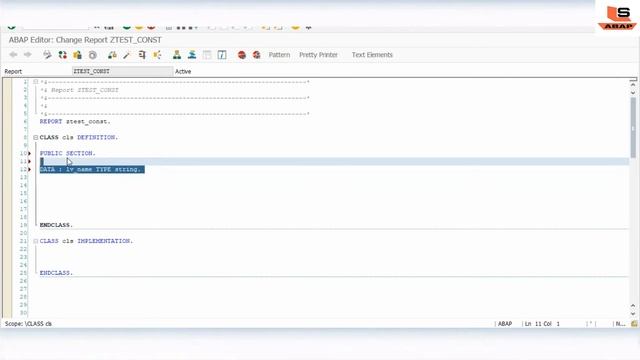Viewport: 640px width, 360px height.
Task: Click the 'REPORT ztest_const.' code line
Action: (75, 122)
